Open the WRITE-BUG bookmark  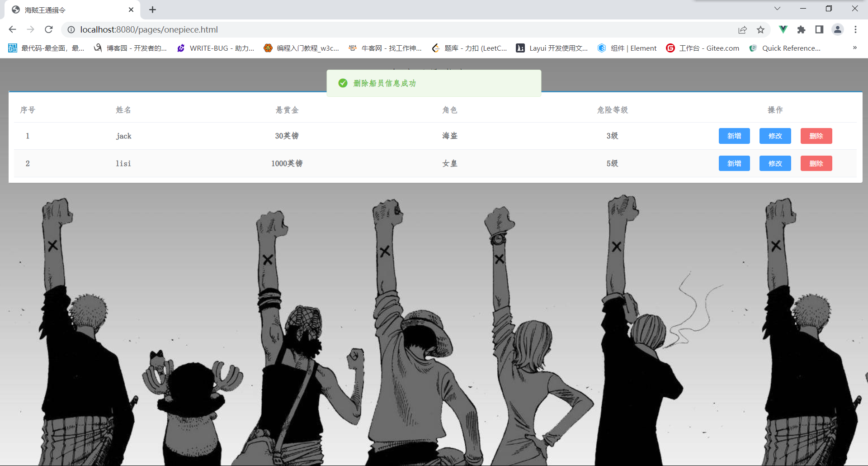tap(216, 48)
